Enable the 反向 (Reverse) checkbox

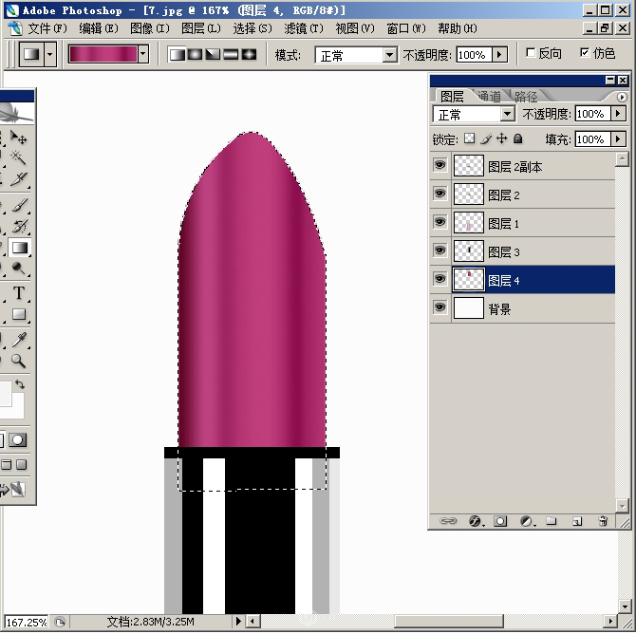coord(530,53)
